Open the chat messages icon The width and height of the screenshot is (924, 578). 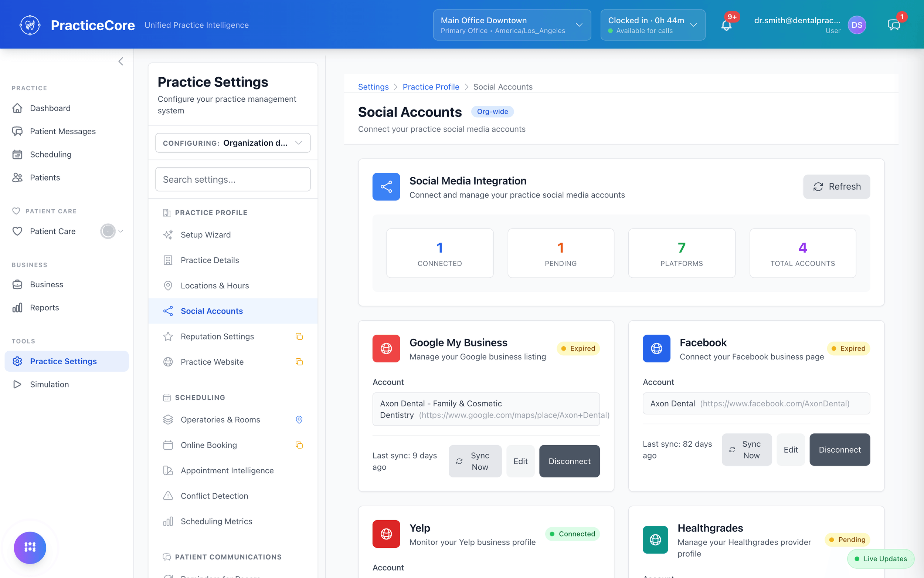tap(893, 25)
